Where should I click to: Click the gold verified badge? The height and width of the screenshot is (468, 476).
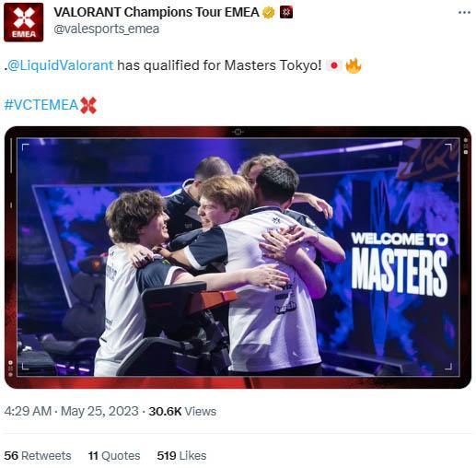[x=269, y=13]
